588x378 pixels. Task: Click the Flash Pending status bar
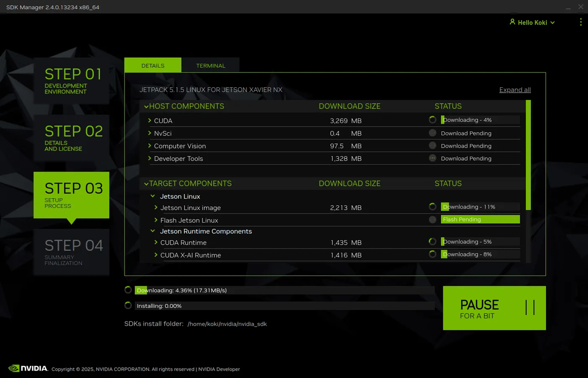pyautogui.click(x=480, y=220)
